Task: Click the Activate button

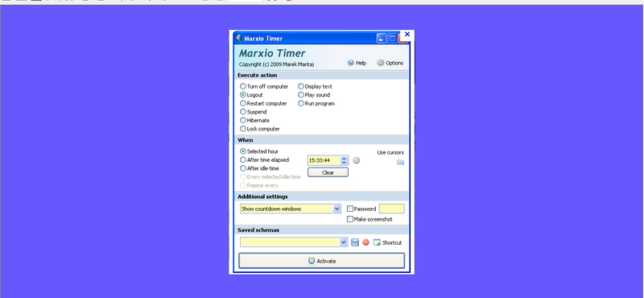Action: tap(321, 261)
